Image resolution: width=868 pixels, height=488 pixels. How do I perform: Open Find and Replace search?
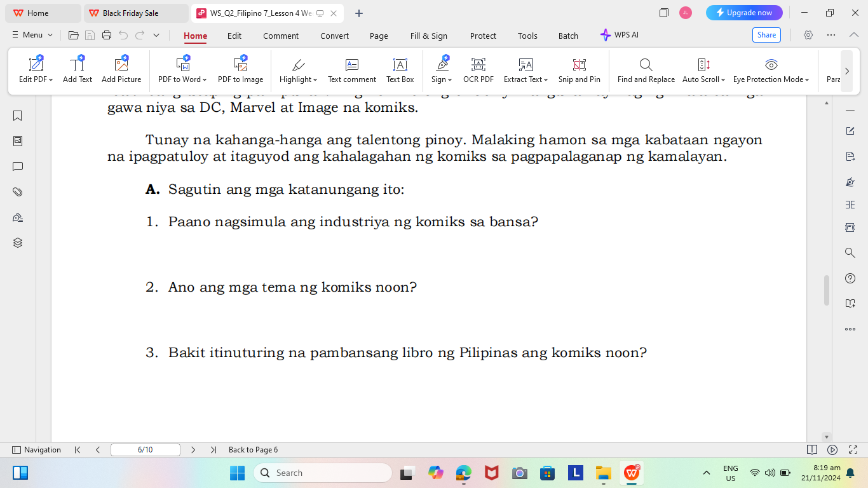click(x=646, y=70)
